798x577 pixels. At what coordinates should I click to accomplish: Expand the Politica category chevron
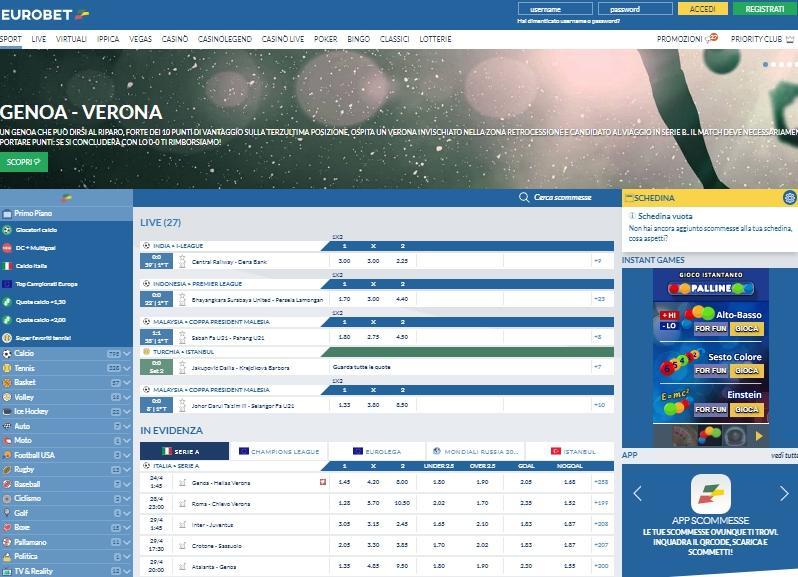point(127,557)
